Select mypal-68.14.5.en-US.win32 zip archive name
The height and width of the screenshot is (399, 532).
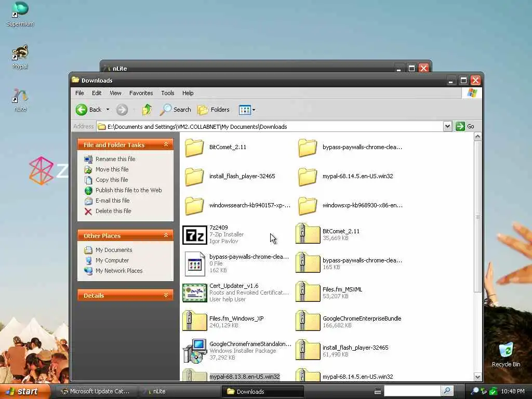(357, 377)
